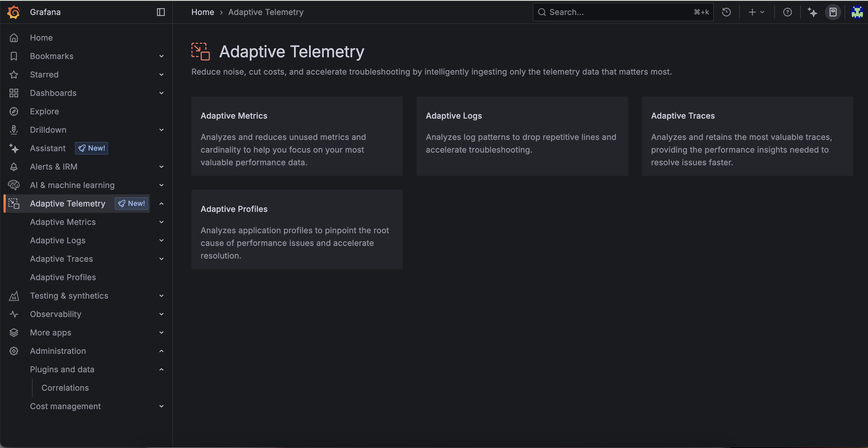The image size is (868, 448).
Task: Collapse the Administration section chevron
Action: [161, 351]
